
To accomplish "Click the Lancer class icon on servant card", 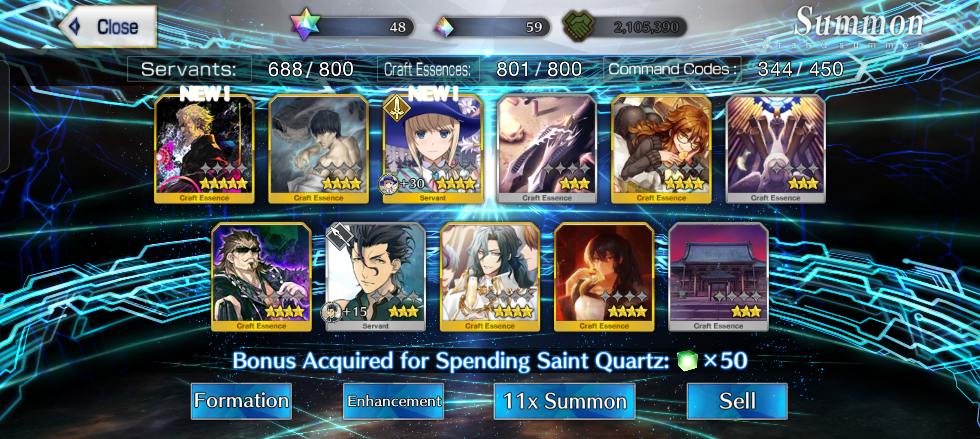I will (x=339, y=235).
